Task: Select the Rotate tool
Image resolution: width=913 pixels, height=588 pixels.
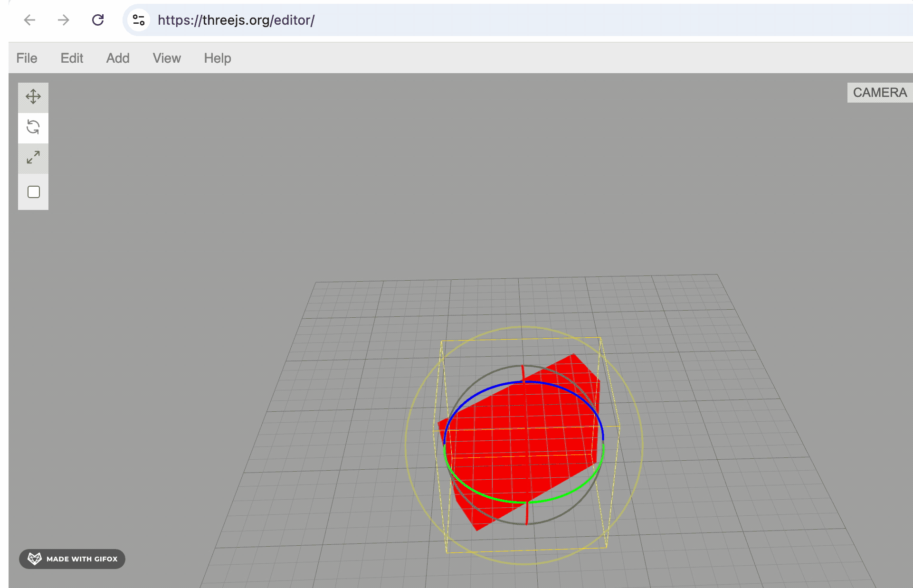Action: 33,128
